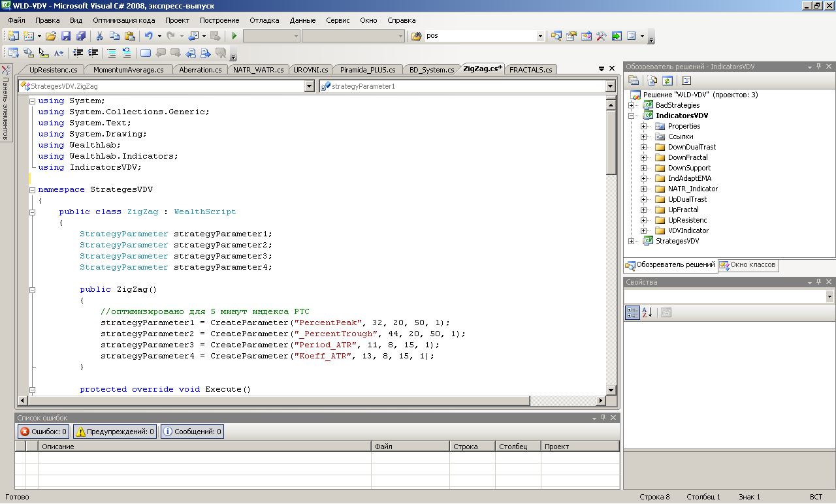Uncomment selected lines with the toolbar icon
Screen dimensions: 836x504
[127, 53]
